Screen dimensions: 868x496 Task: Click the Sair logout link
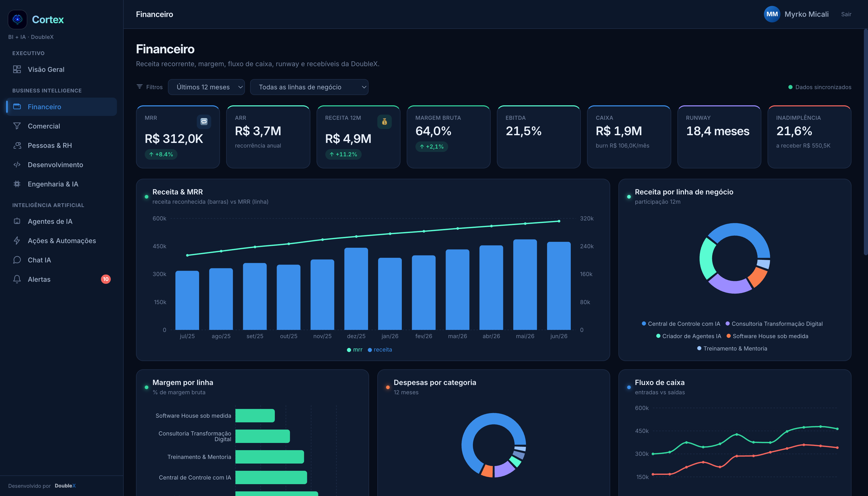846,14
